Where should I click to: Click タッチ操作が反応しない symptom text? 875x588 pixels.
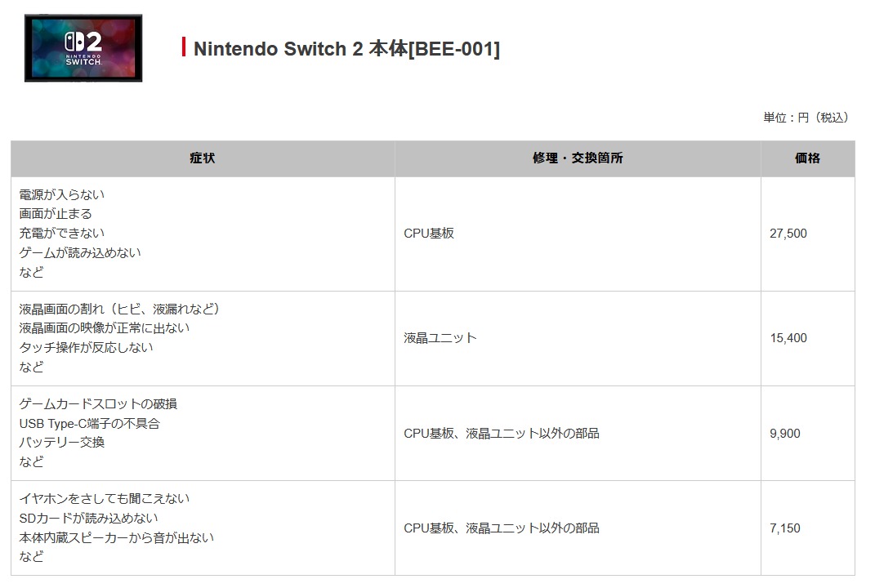tap(86, 348)
